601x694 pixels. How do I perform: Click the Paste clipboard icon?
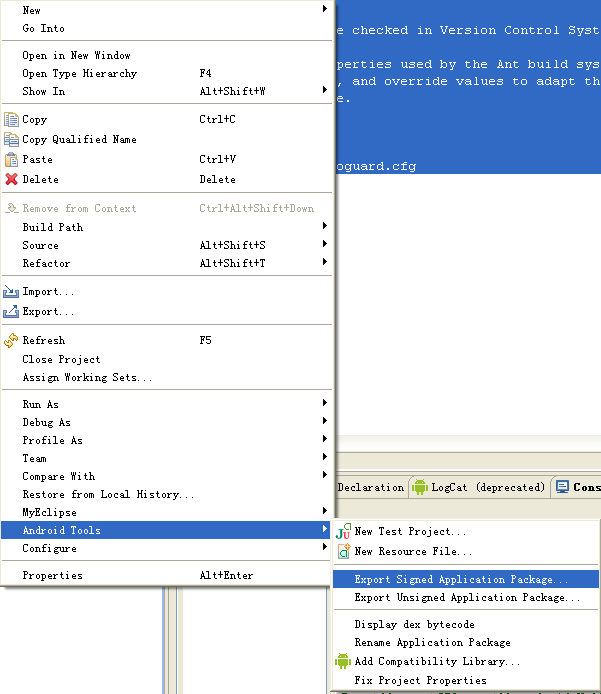pos(11,160)
